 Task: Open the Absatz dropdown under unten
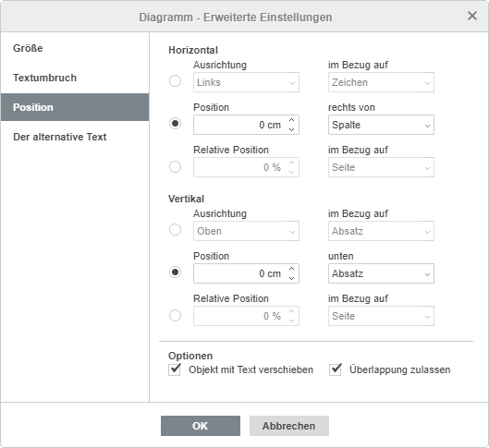pyautogui.click(x=381, y=273)
